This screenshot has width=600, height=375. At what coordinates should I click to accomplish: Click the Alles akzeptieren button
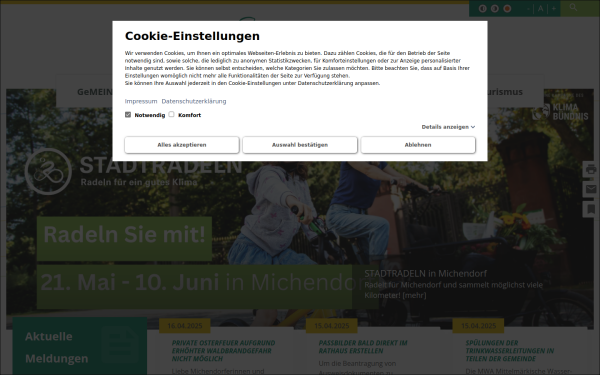[182, 145]
